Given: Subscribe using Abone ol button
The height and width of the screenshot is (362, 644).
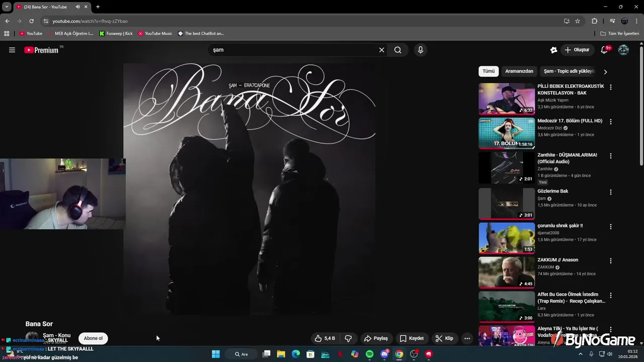Looking at the screenshot, I should 93,338.
